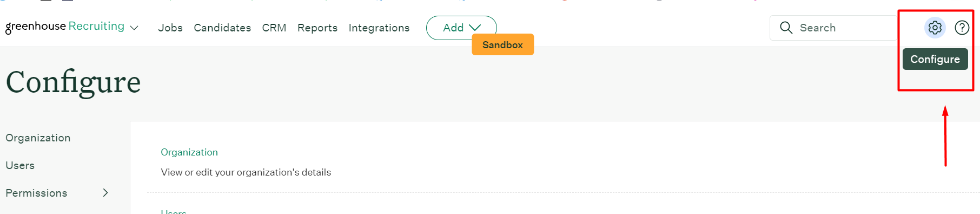
Task: Click the orange Sandbox badge
Action: (x=502, y=44)
